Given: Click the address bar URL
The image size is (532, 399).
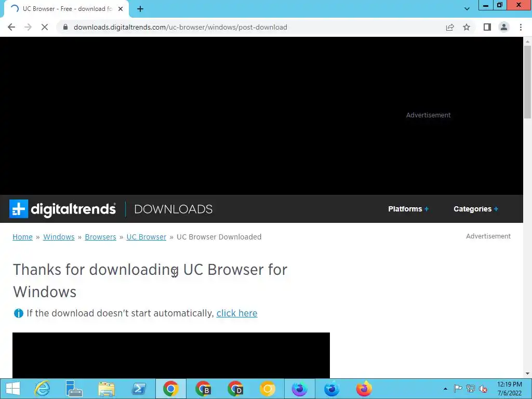Looking at the screenshot, I should tap(180, 27).
